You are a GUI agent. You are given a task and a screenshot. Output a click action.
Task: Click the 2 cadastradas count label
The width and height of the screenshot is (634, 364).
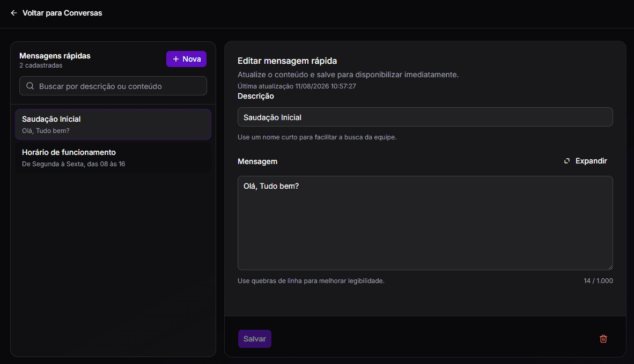click(x=41, y=65)
